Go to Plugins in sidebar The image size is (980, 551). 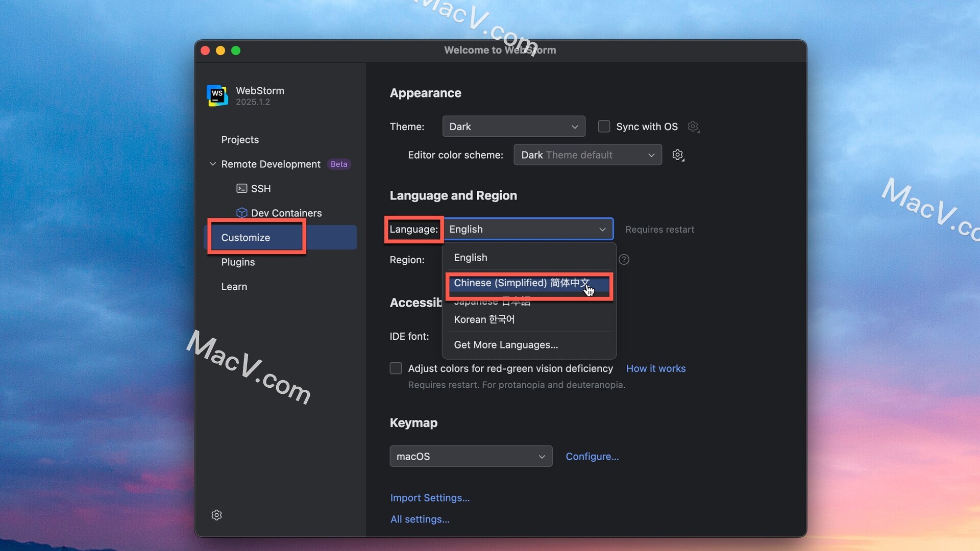click(238, 262)
